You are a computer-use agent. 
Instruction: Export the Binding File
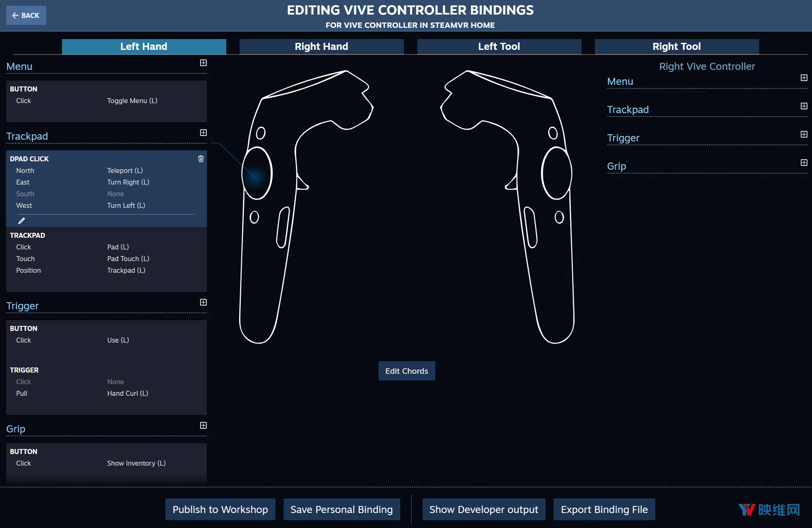click(604, 509)
